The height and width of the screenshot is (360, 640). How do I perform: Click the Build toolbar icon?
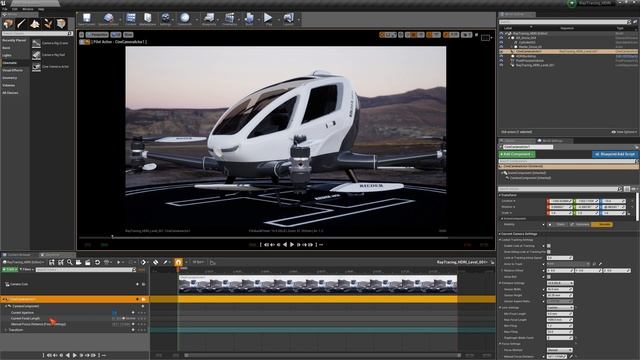(249, 19)
